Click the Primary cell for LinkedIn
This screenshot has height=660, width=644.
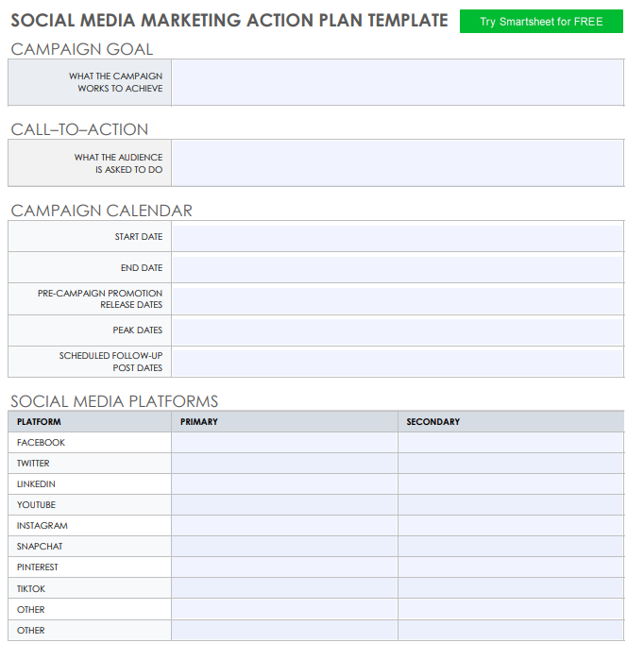[x=284, y=484]
